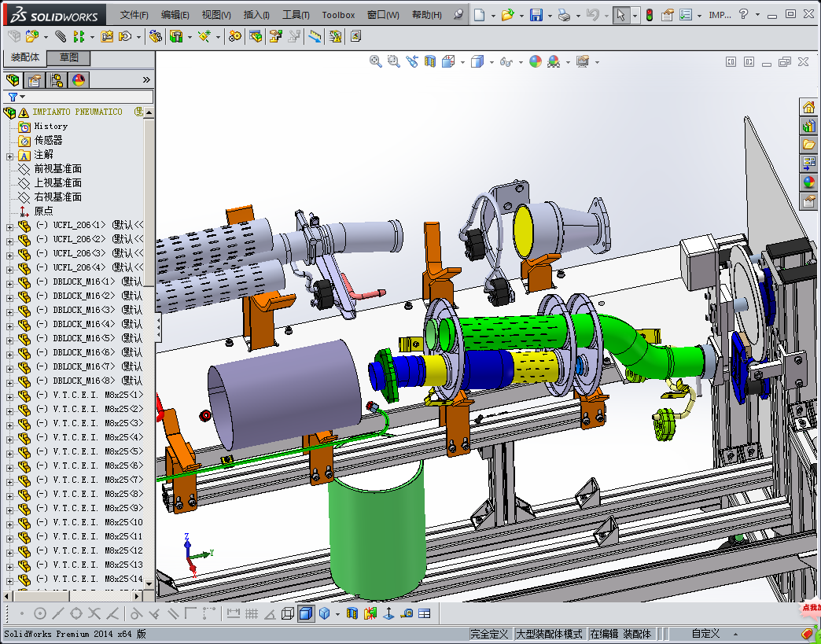
Task: Switch to the 草图 tab
Action: pos(69,58)
